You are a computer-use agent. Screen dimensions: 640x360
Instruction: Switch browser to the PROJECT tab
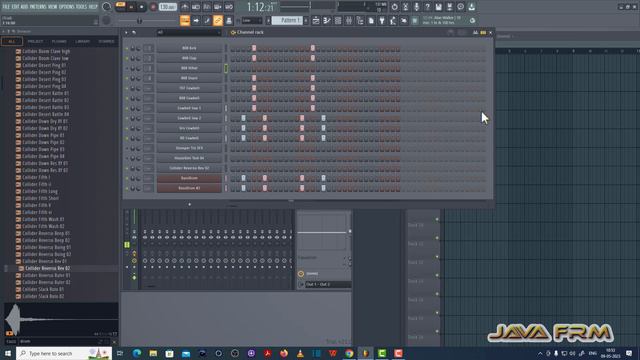tap(35, 41)
